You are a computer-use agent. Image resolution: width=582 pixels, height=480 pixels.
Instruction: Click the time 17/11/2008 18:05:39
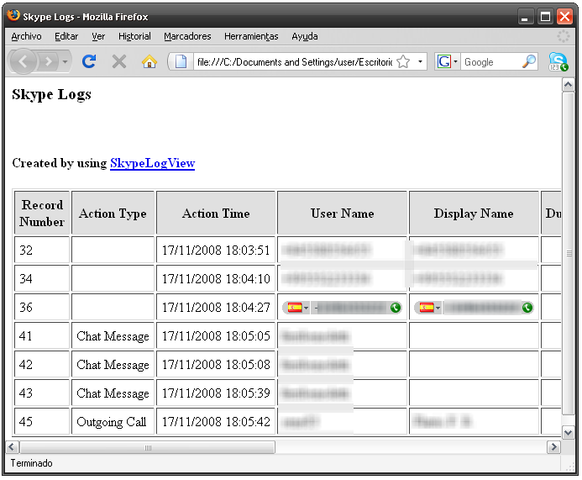(216, 393)
